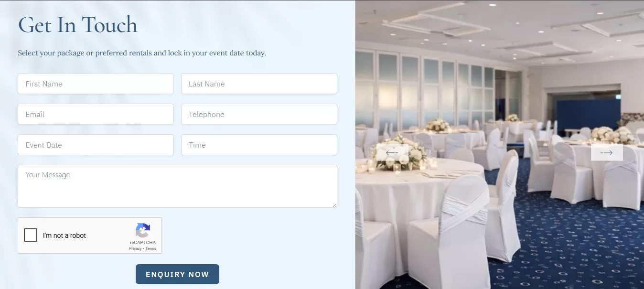
Task: Focus the Last Name field
Action: point(259,84)
